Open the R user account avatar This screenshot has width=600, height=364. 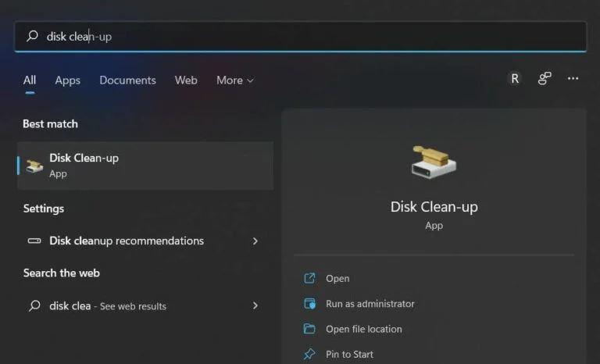515,78
